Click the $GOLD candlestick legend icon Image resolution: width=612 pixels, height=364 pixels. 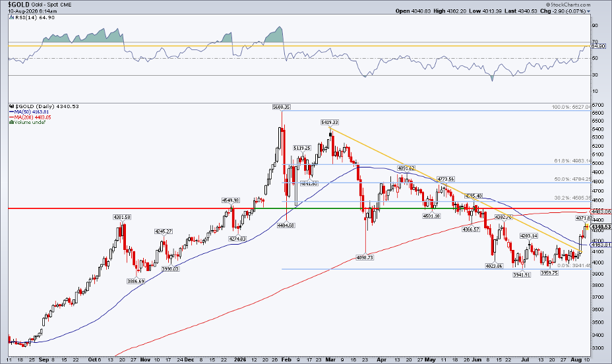11,106
